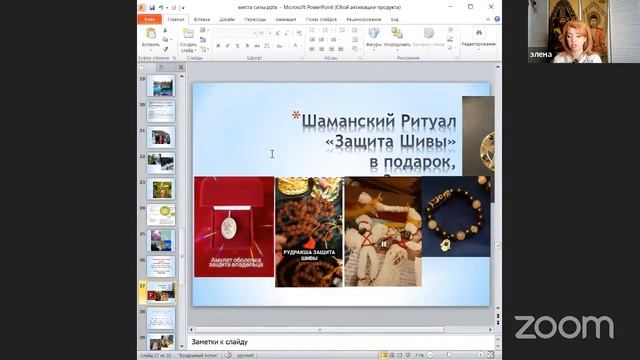Toggle Align Left in Paragraph group
The height and width of the screenshot is (360, 640).
coord(312,49)
